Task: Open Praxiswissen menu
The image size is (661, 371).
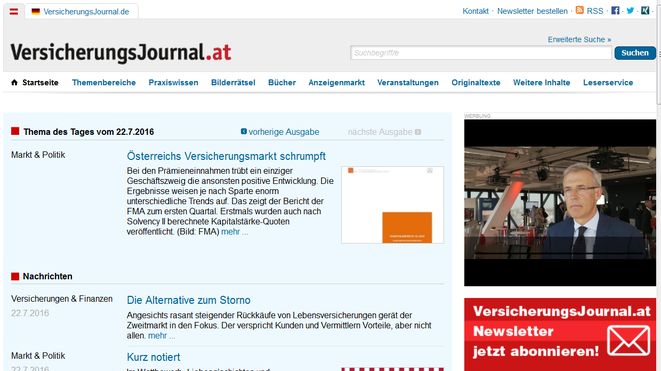Action: [173, 83]
